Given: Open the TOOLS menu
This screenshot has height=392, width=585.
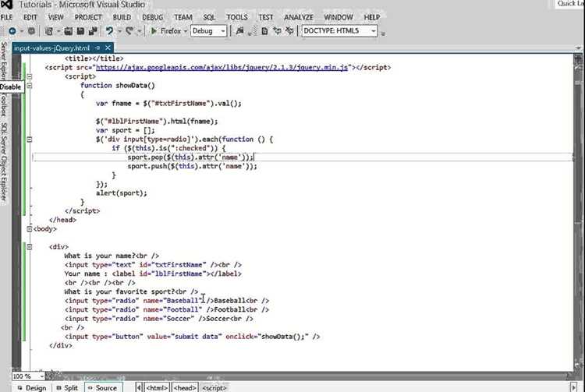Looking at the screenshot, I should [x=237, y=17].
